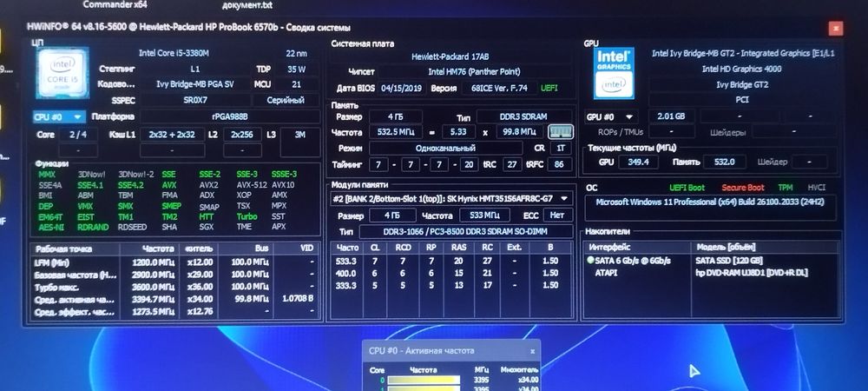This screenshot has height=391, width=868.
Task: Click the Турбо макс. operating point row
Action: click(175, 288)
